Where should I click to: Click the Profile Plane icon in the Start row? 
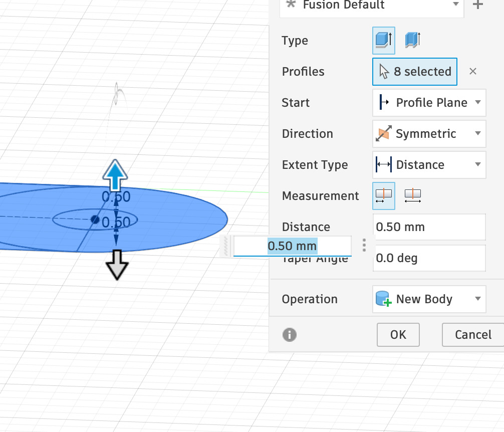384,102
